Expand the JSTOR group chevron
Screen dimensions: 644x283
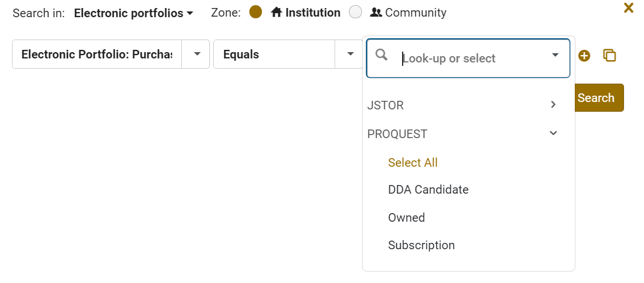point(553,105)
